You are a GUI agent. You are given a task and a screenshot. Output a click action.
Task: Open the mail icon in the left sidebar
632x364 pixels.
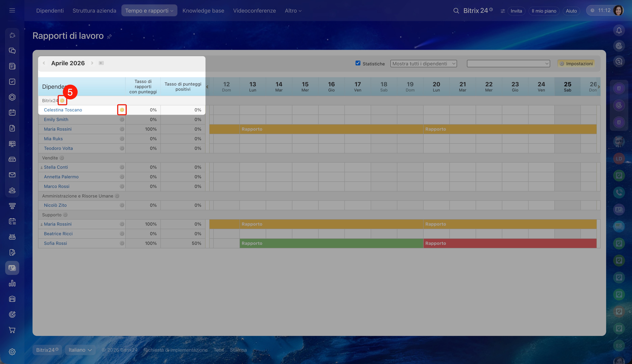coord(12,175)
